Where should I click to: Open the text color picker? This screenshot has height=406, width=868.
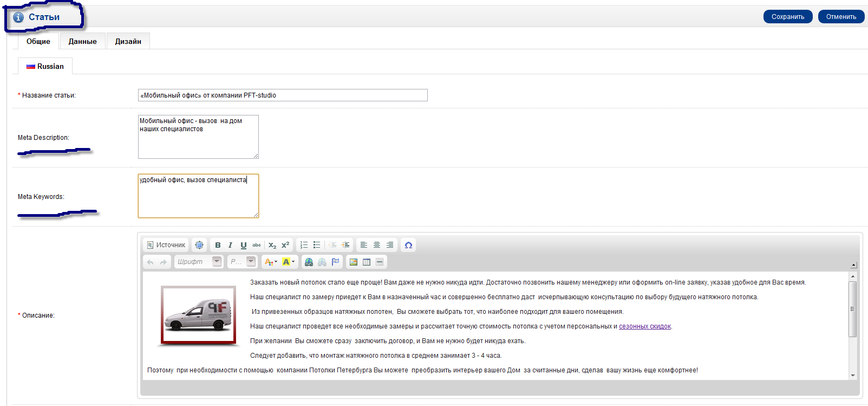(x=270, y=262)
